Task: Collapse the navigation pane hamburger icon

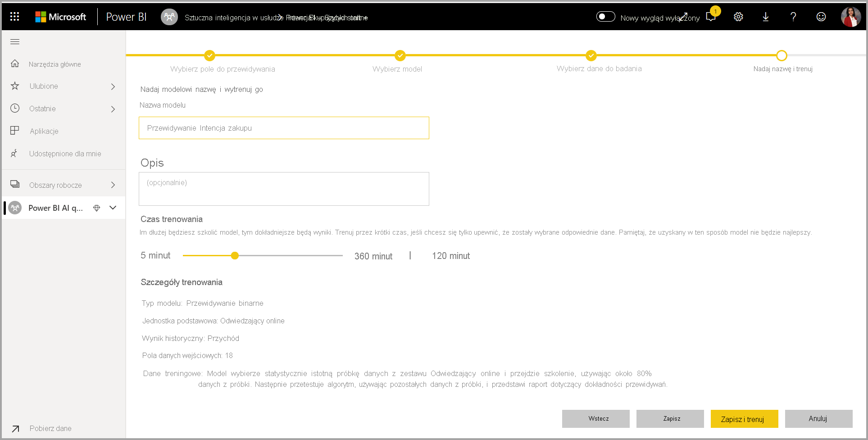Action: pyautogui.click(x=15, y=42)
